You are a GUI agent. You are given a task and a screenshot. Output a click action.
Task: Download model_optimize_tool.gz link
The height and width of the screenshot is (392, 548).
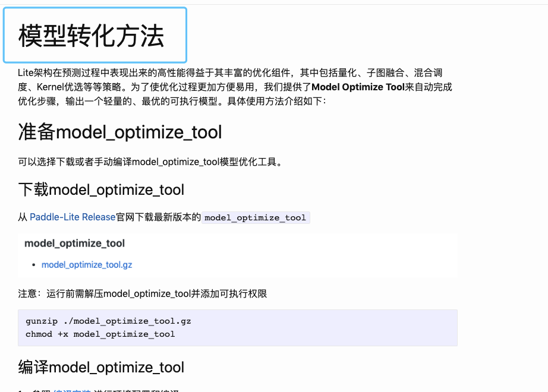(87, 265)
